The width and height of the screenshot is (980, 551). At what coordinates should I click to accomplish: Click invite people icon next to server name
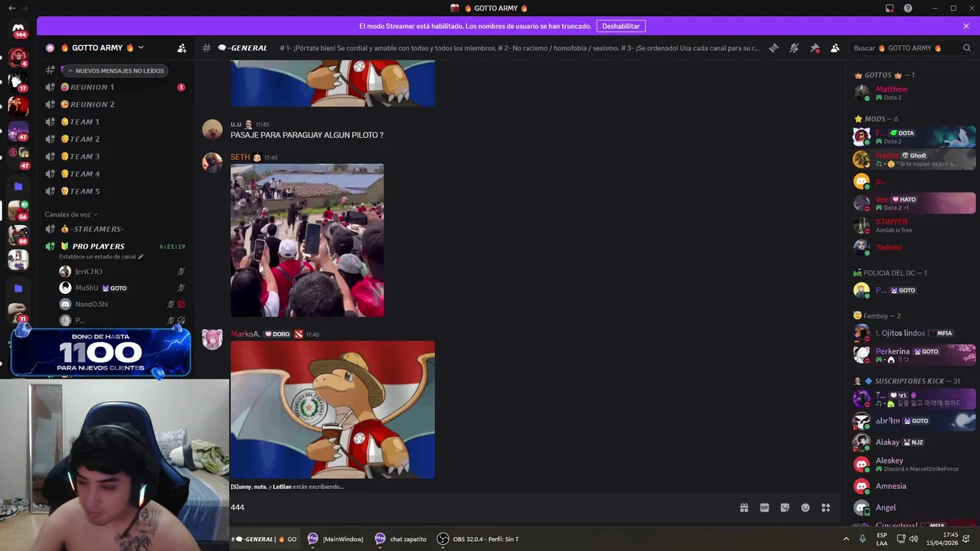point(181,47)
